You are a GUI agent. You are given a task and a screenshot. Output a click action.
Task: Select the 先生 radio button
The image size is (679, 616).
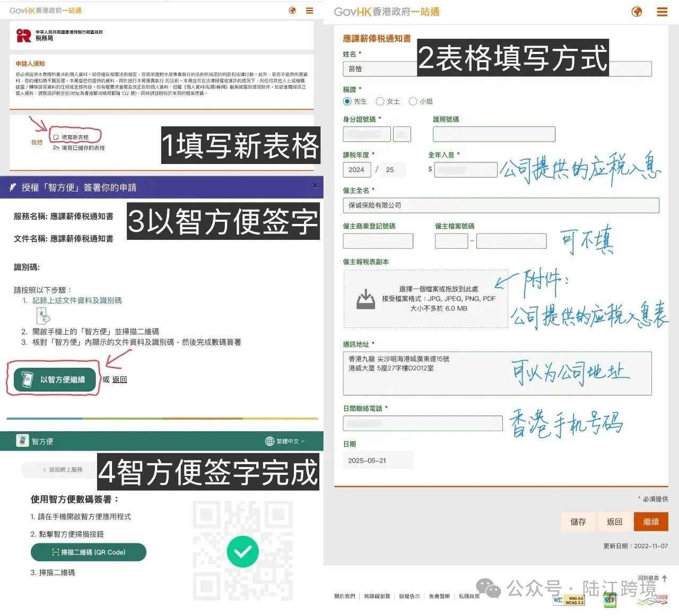tap(347, 101)
